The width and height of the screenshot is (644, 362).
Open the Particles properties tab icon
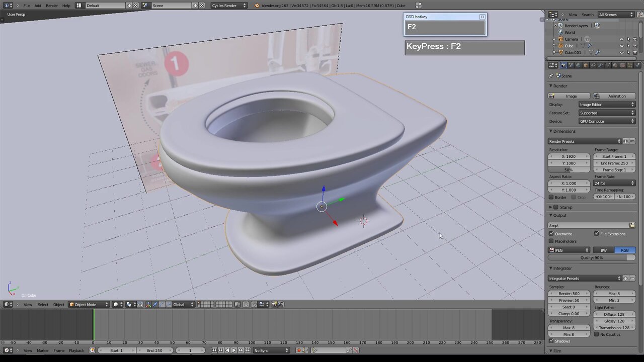click(629, 65)
